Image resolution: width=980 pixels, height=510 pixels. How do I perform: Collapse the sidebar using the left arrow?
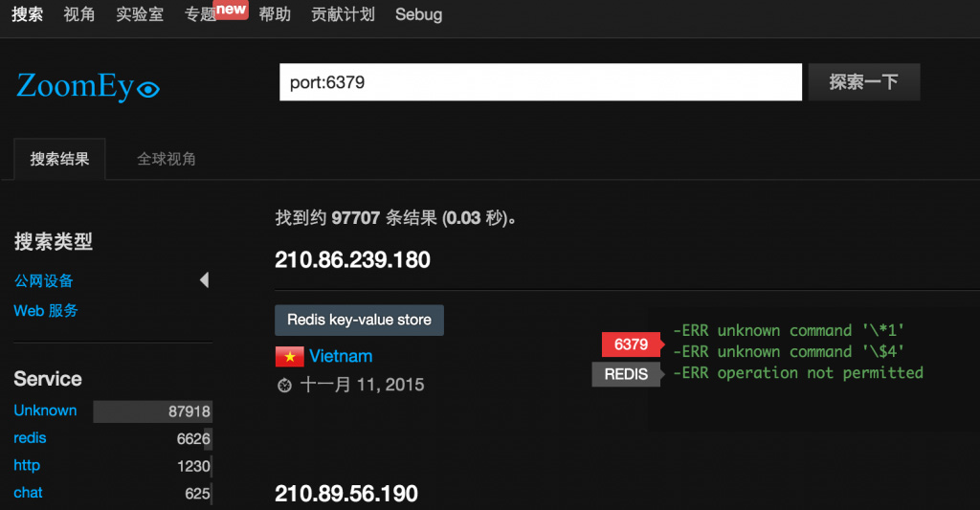click(x=204, y=280)
